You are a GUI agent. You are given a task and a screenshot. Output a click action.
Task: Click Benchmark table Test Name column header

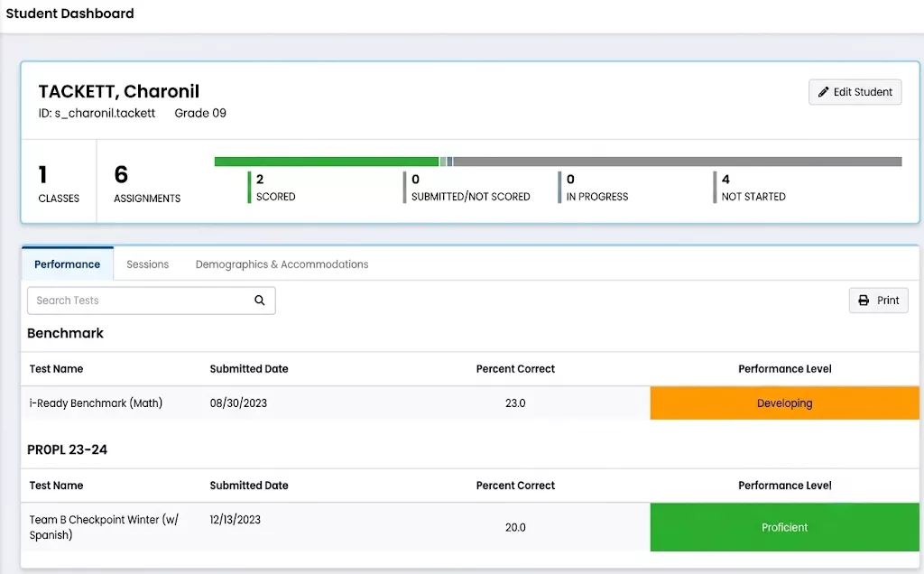(56, 369)
